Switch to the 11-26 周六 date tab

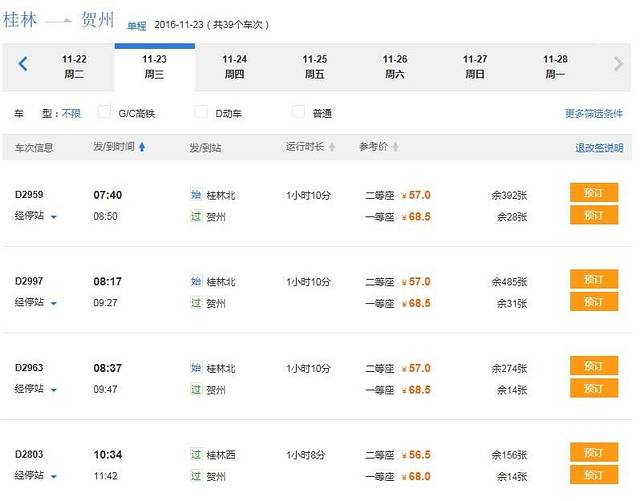pos(395,66)
